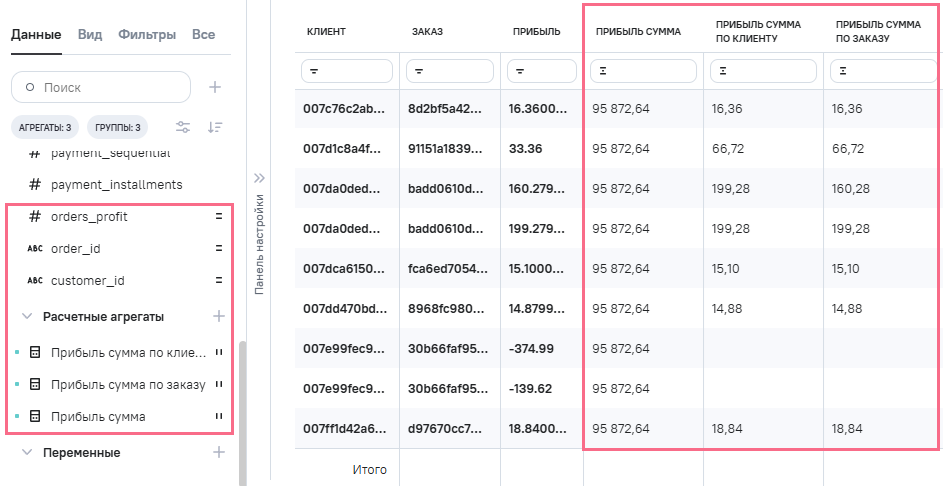943x486 pixels.
Task: Toggle the equals marker on the order_id field
Action: coord(218,248)
